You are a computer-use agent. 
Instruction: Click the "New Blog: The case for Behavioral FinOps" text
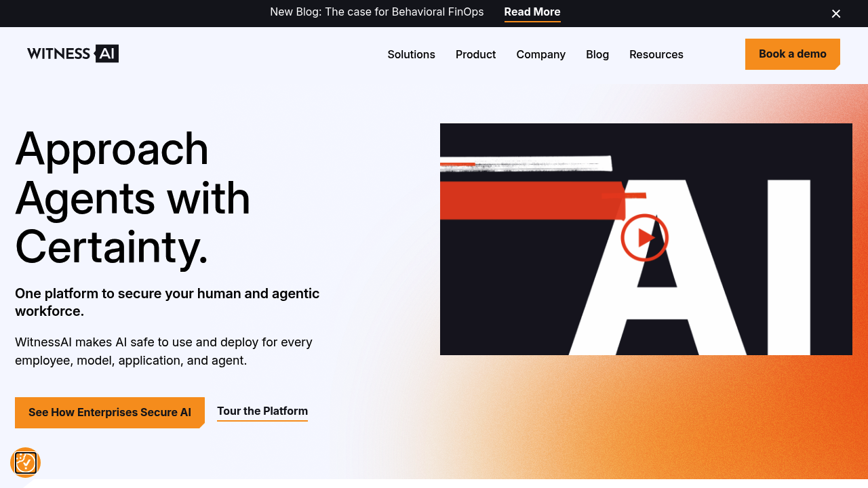[377, 12]
